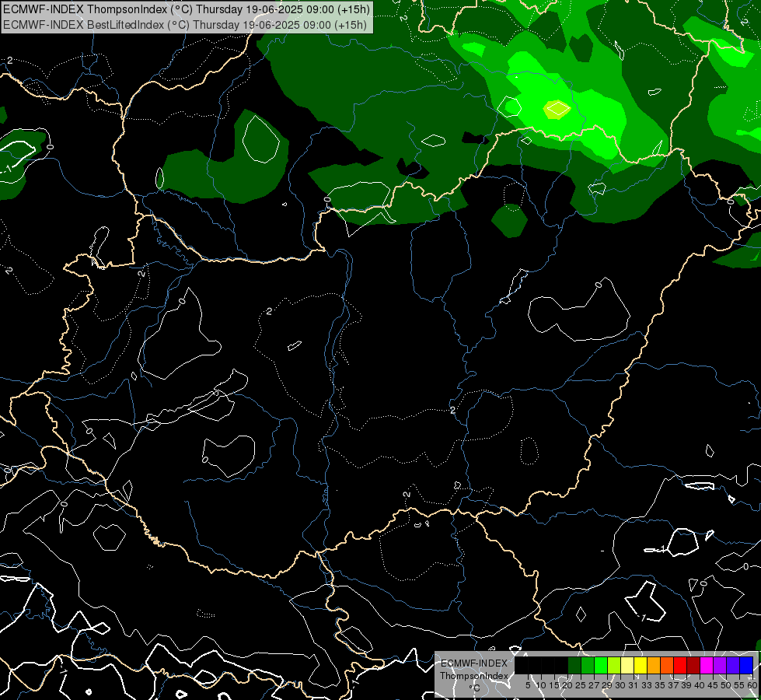Select the purple 45–50 legend swatch
The image size is (761, 700).
[720, 665]
